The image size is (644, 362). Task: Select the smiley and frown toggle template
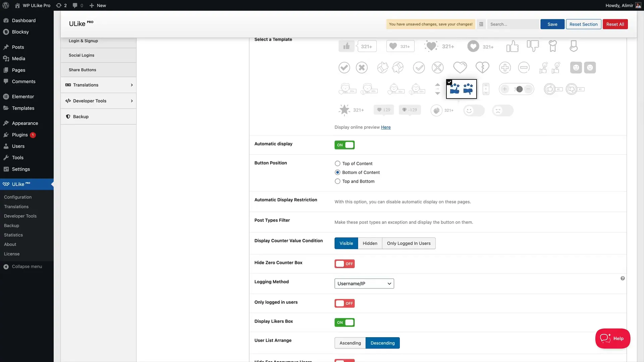[x=488, y=110]
